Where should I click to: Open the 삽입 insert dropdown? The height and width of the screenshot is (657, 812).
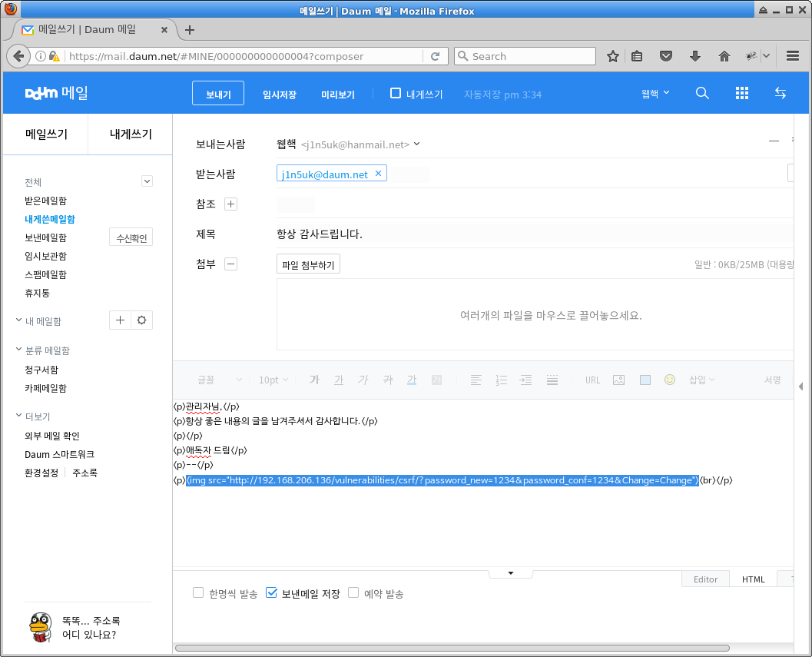701,380
